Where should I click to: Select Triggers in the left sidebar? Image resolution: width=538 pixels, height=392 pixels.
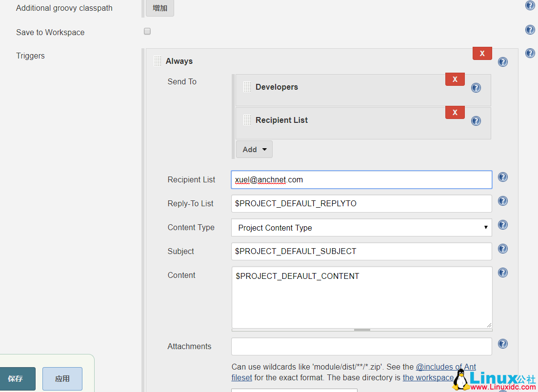click(x=30, y=56)
